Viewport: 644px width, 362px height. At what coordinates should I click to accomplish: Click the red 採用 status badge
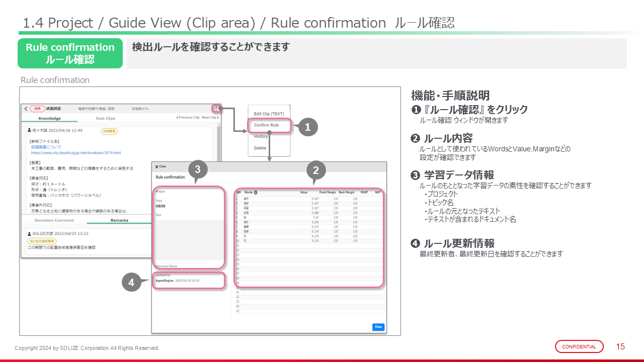(37, 109)
